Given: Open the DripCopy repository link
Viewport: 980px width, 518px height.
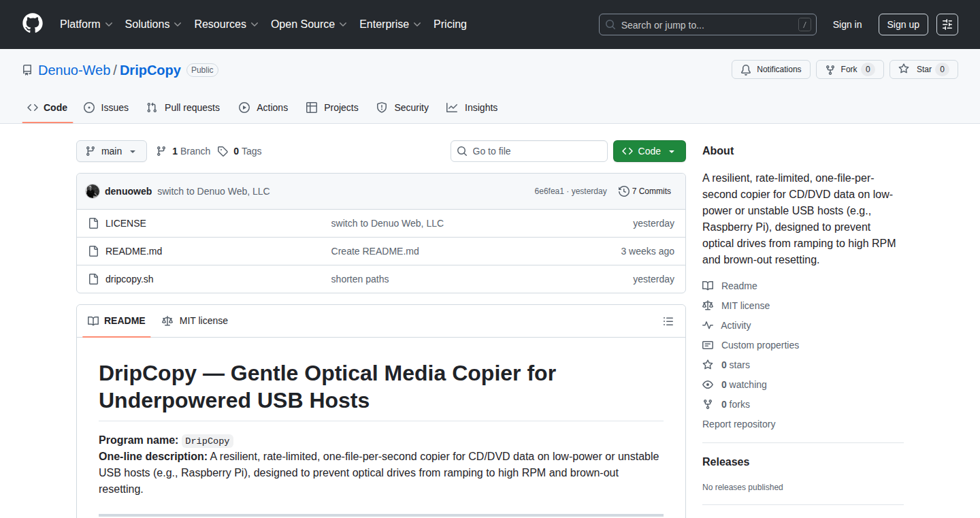Looking at the screenshot, I should 150,70.
